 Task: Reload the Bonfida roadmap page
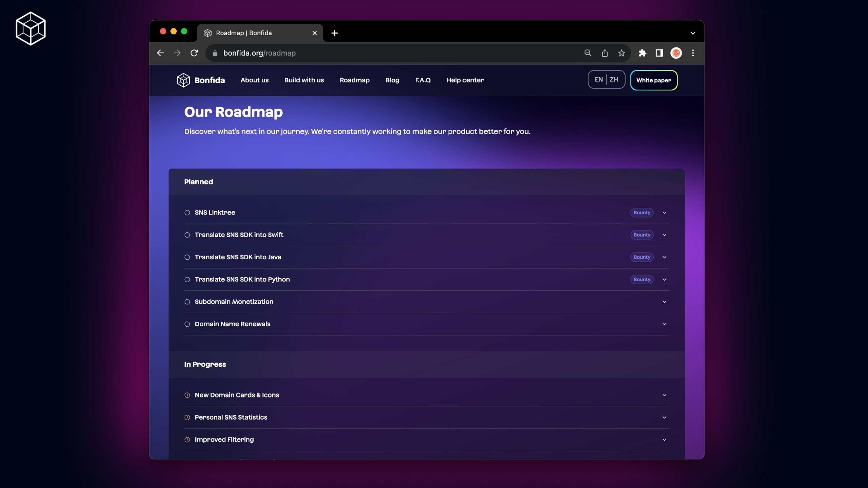coord(194,53)
